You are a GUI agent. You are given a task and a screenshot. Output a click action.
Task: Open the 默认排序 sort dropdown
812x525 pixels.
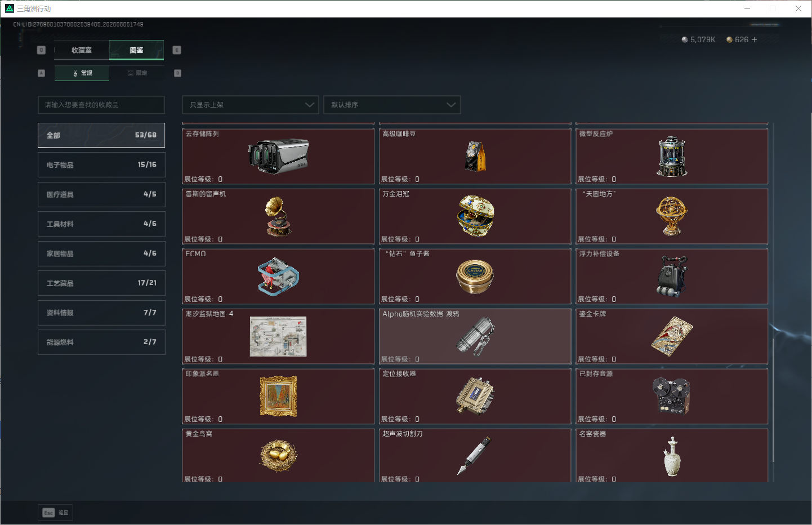tap(392, 105)
